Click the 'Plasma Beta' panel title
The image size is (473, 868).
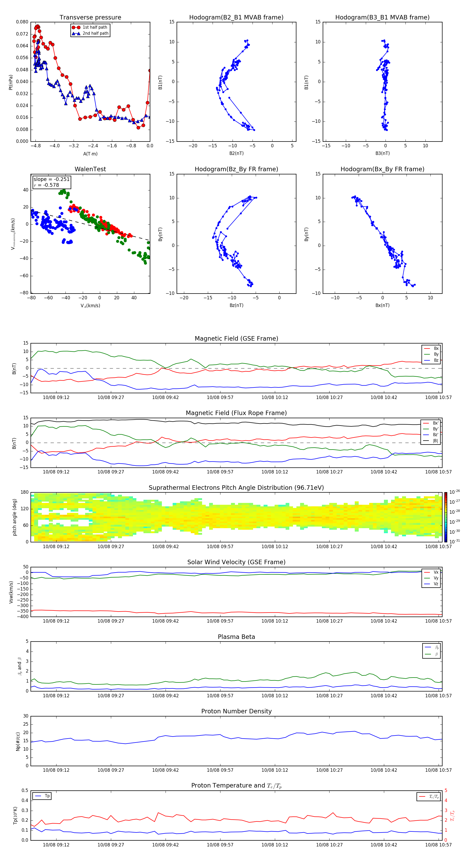(236, 637)
